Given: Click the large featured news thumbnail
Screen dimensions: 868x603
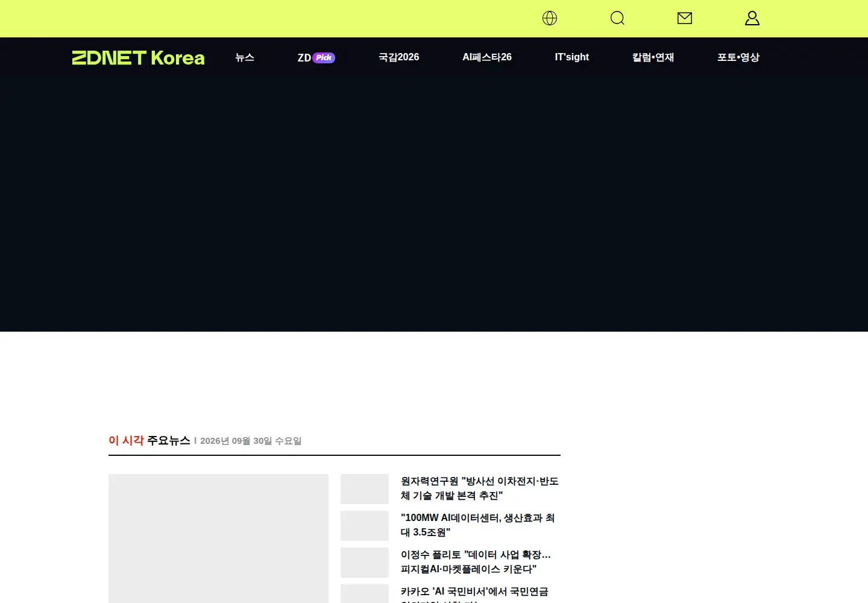Looking at the screenshot, I should [218, 538].
